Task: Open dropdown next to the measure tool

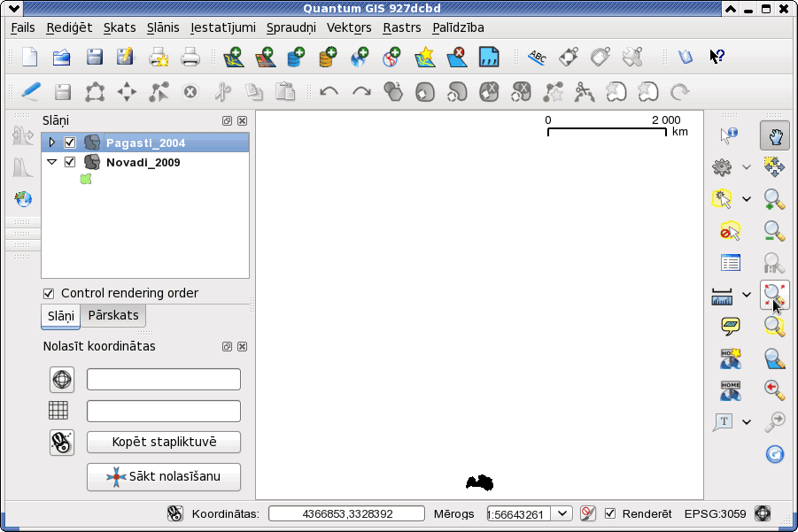Action: tap(746, 294)
